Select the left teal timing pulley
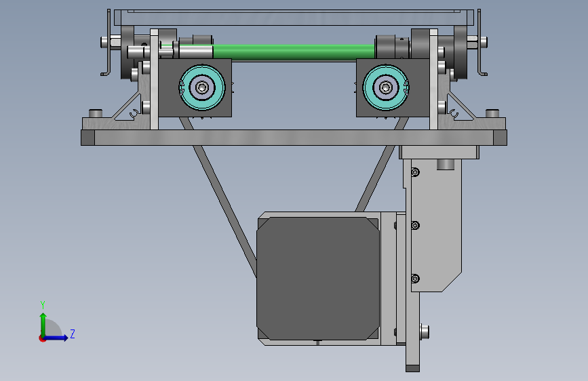The height and width of the screenshot is (381, 588). 202,87
